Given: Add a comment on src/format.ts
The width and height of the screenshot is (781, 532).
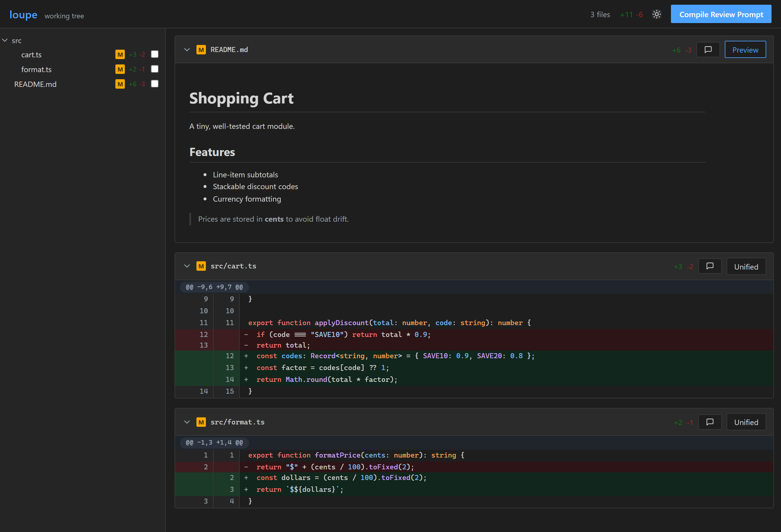Looking at the screenshot, I should 710,422.
